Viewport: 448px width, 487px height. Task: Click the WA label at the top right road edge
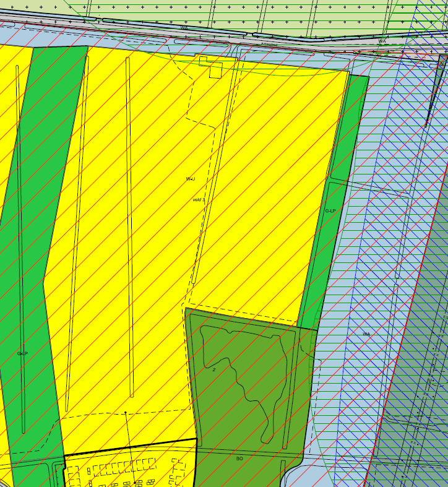pos(382,41)
